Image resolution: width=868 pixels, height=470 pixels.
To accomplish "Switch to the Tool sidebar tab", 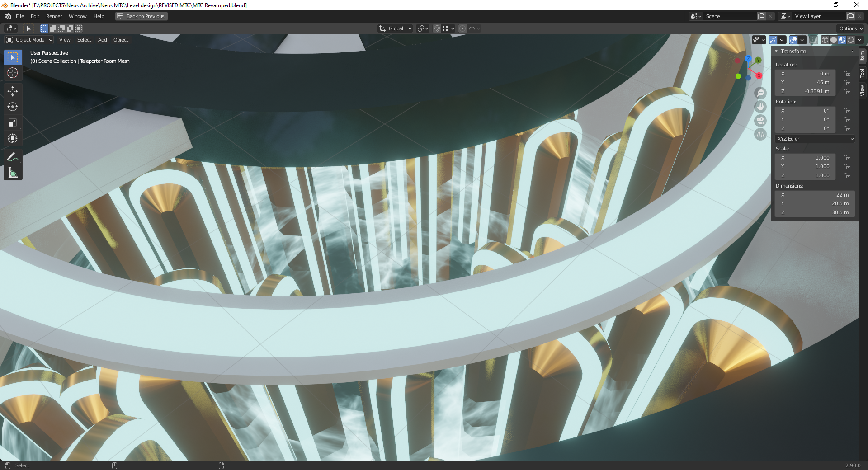I will click(x=862, y=73).
